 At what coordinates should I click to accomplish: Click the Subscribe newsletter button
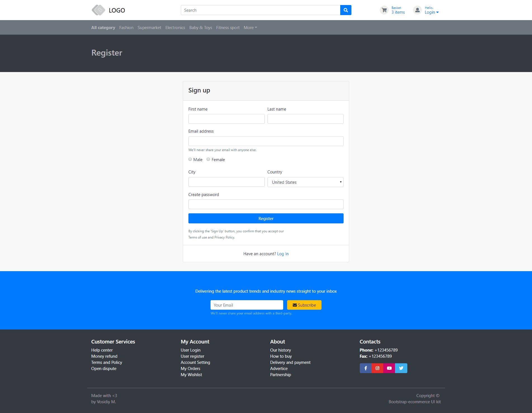click(x=304, y=305)
